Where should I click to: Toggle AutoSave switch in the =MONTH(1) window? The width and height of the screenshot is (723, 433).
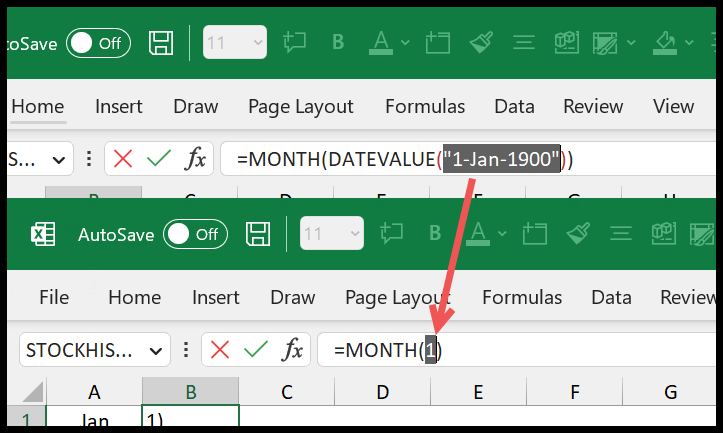[195, 234]
